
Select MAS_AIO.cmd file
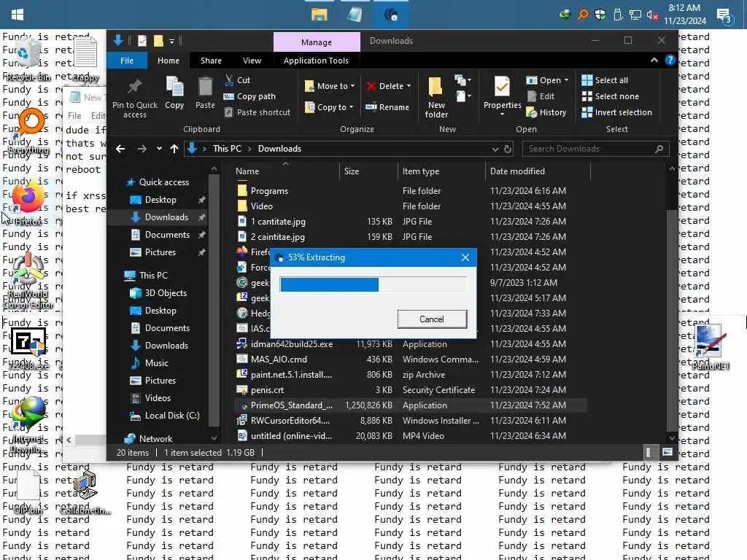(410, 359)
